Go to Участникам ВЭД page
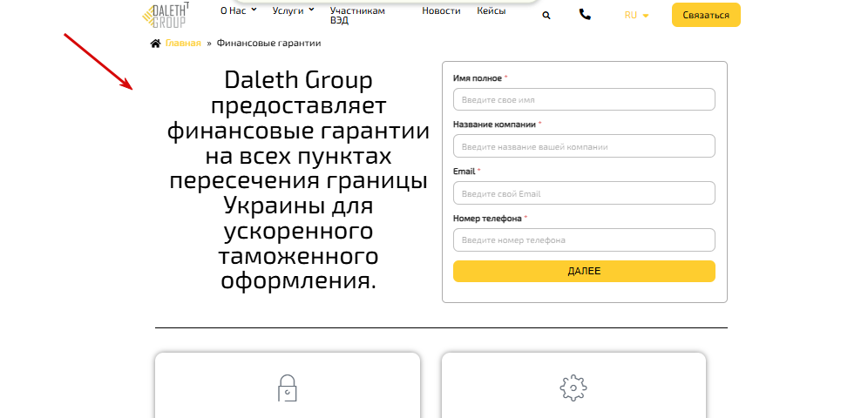This screenshot has height=418, width=868. [357, 16]
